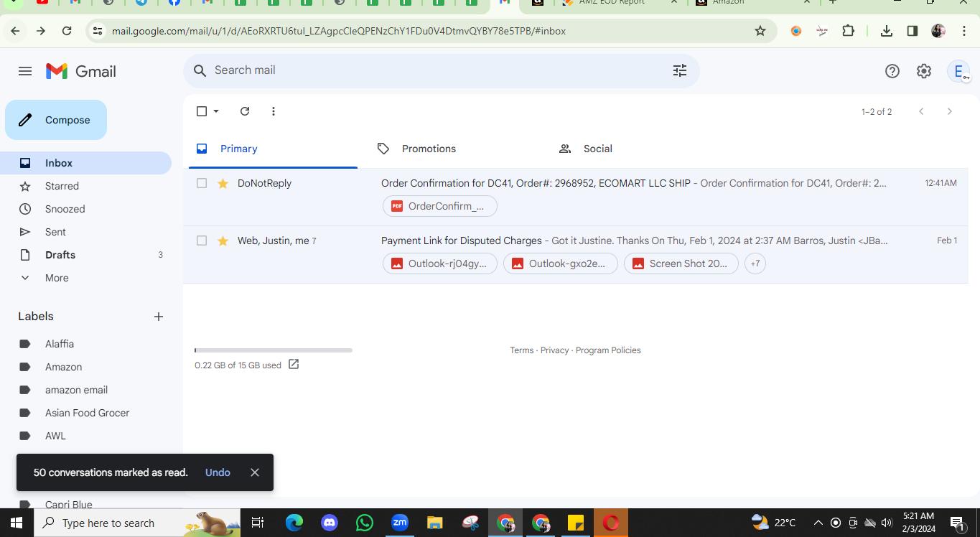
Task: Dismiss the marked-as-read notification
Action: tap(255, 472)
